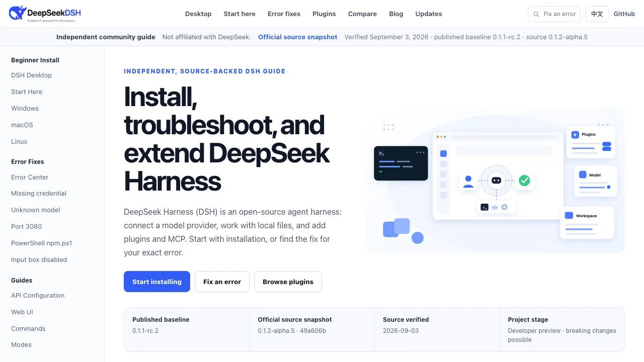
Task: Open the Web UI guide
Action: tap(22, 312)
